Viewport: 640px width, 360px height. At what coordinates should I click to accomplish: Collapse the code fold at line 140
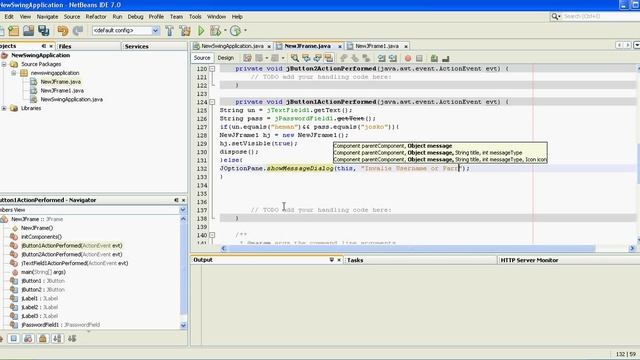[x=212, y=235]
